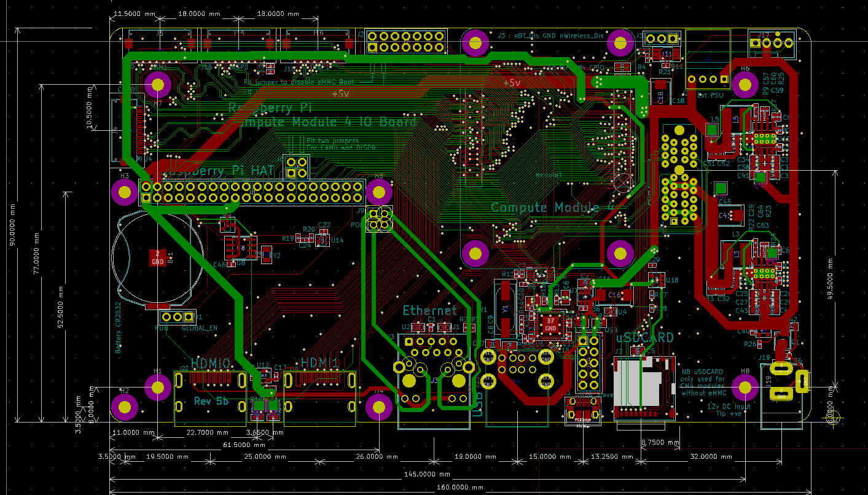This screenshot has width=868, height=495.
Task: Click the HDMI0 connector label
Action: (211, 363)
